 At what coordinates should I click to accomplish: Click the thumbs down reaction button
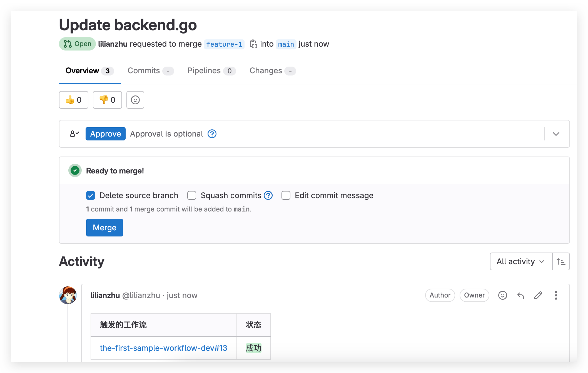pos(107,100)
